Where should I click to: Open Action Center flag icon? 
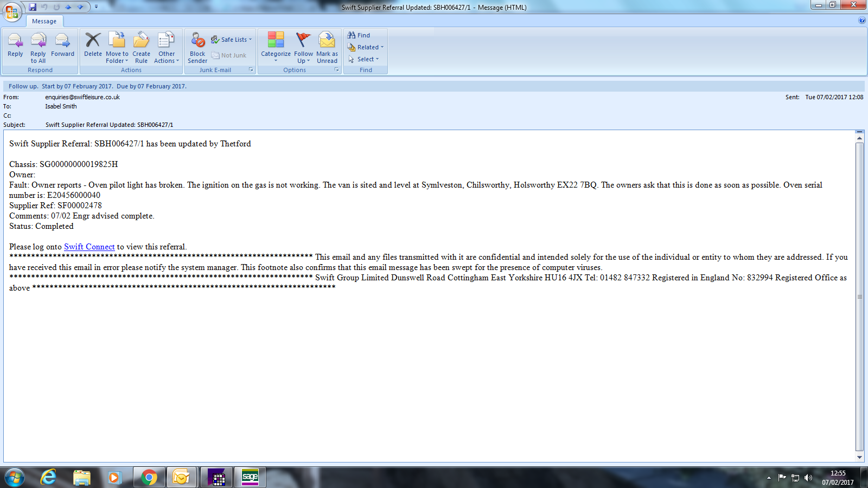coord(782,478)
